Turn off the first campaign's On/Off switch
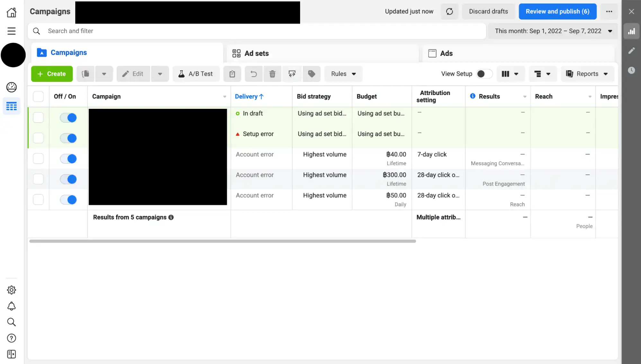This screenshot has height=364, width=641. point(68,117)
